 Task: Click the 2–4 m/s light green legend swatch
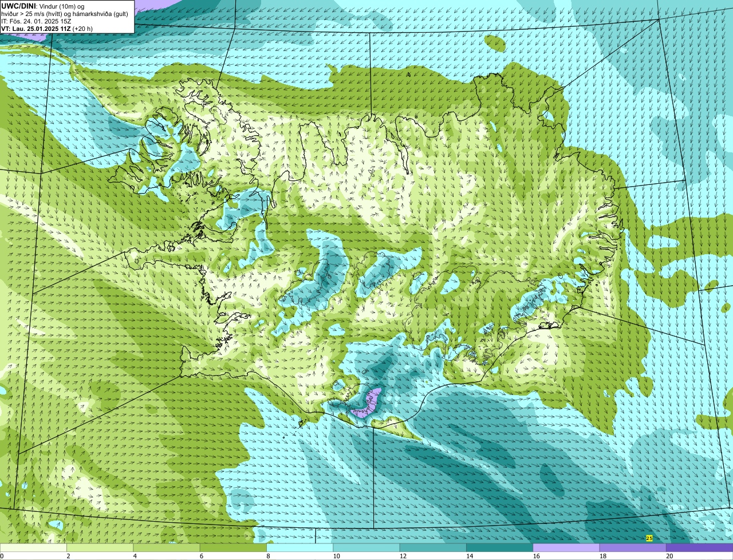[x=100, y=547]
